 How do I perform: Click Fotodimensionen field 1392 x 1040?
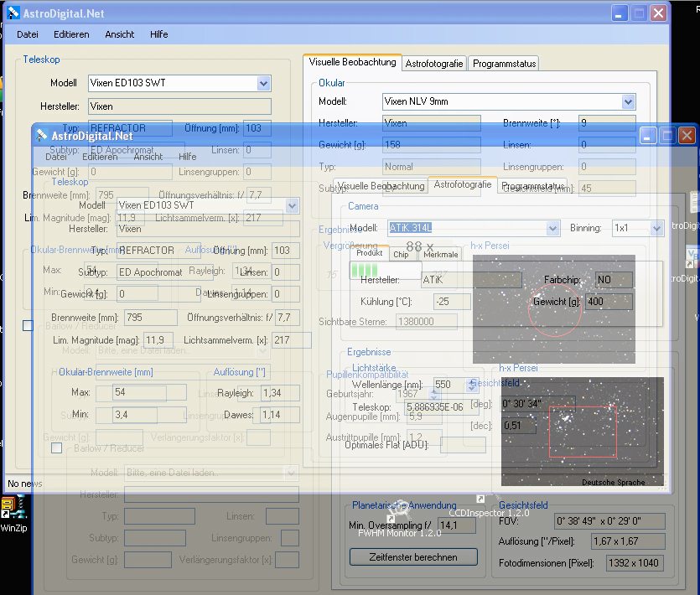(x=635, y=563)
